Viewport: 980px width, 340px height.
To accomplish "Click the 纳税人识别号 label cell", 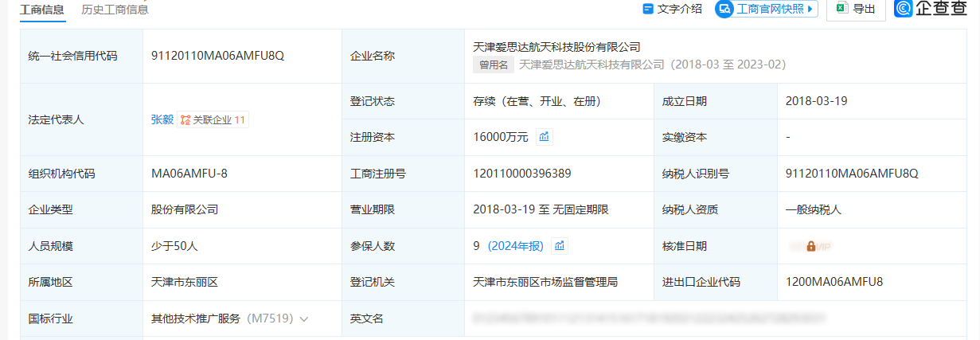I will (x=716, y=173).
